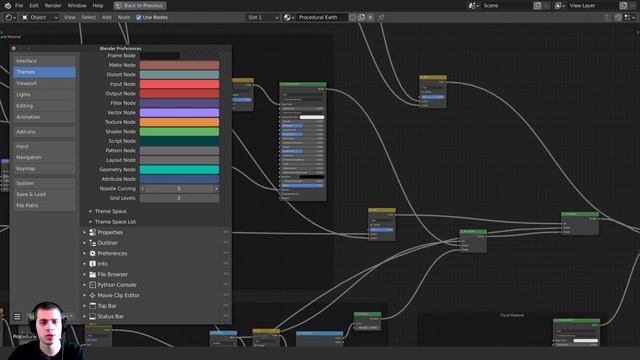
Task: Open the File menu
Action: tap(19, 6)
